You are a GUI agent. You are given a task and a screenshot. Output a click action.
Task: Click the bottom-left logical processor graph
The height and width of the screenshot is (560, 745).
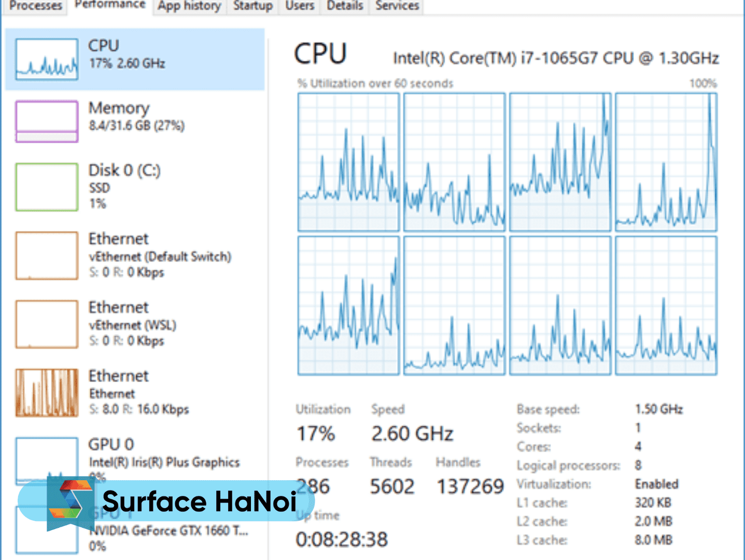click(x=348, y=305)
